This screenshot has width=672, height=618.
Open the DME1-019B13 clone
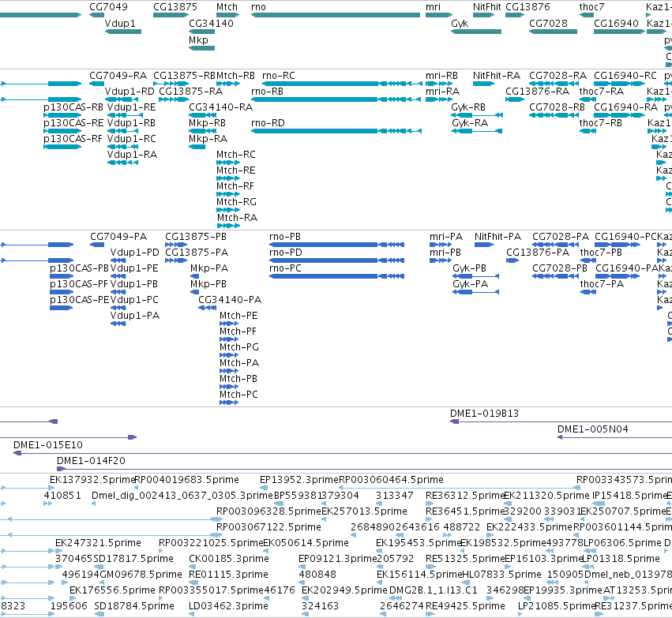pyautogui.click(x=561, y=421)
